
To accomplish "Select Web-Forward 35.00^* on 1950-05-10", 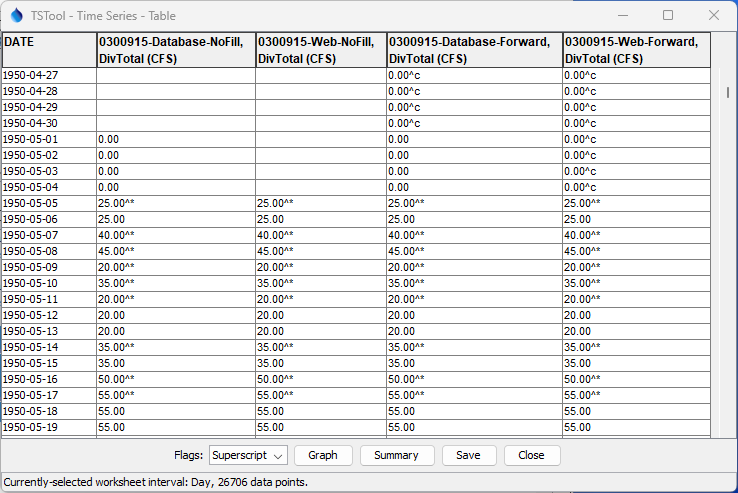I will tap(636, 283).
